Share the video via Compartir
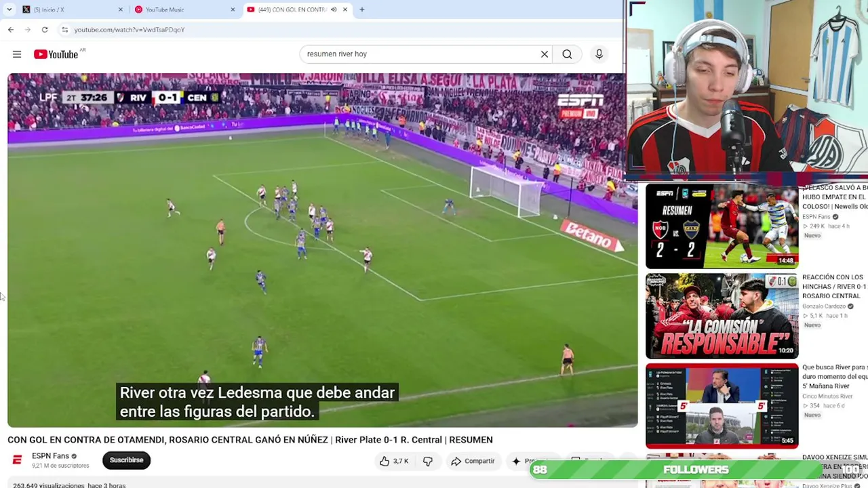 pos(473,461)
